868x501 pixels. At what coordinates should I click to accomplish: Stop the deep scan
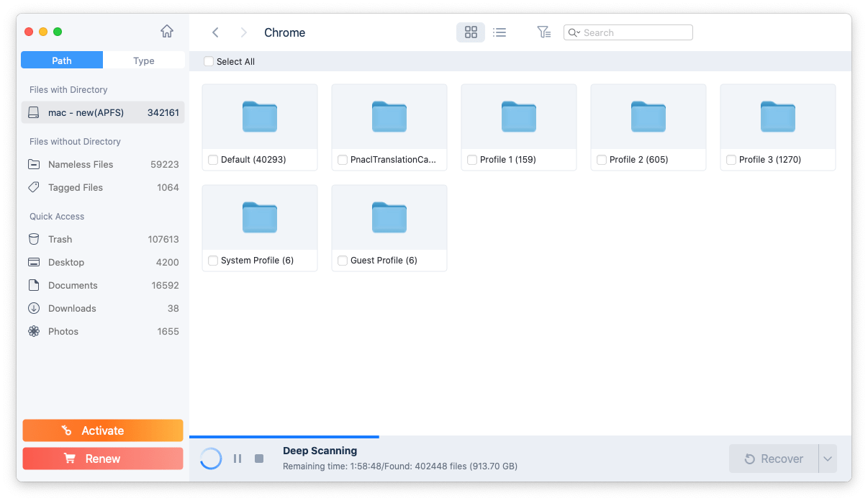coord(259,459)
